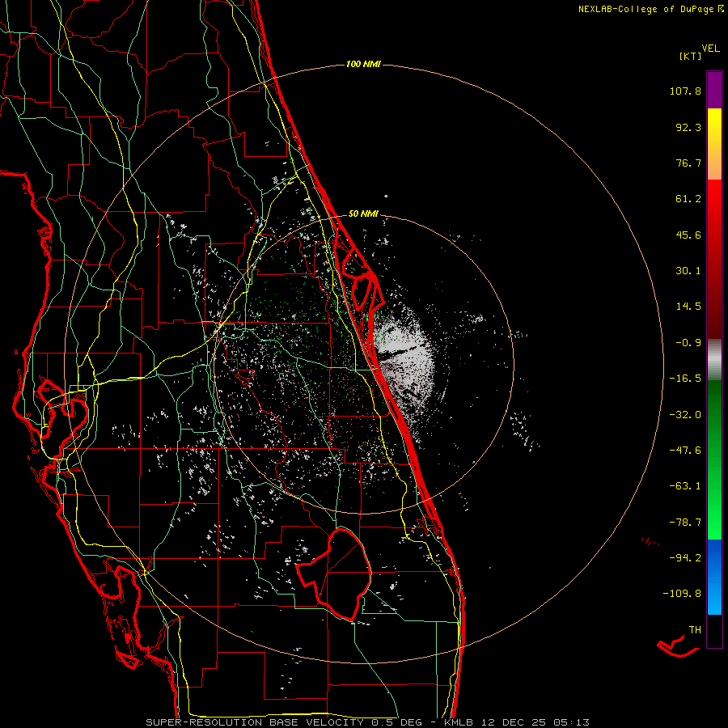The image size is (728, 728).
Task: Click the -32.0 velocity legend value
Action: point(685,415)
